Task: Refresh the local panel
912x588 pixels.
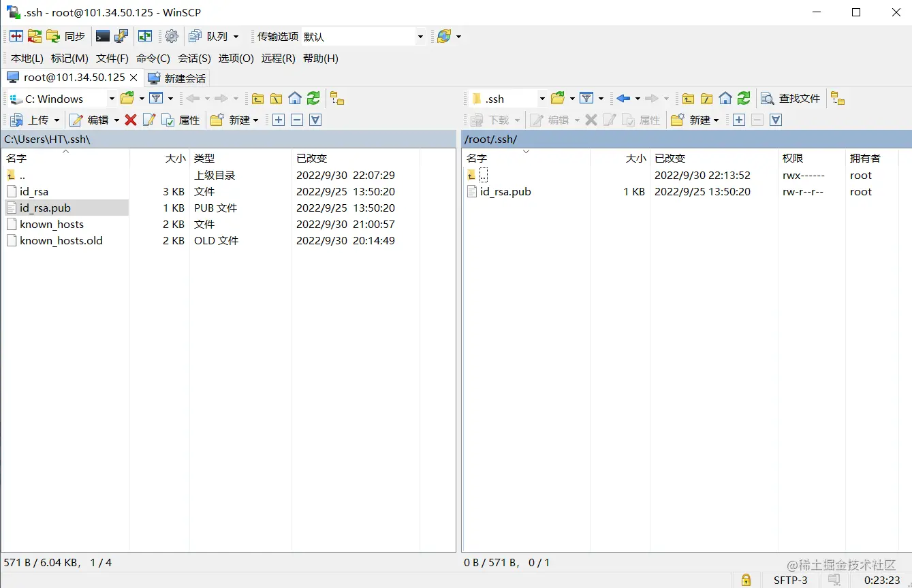Action: (313, 99)
